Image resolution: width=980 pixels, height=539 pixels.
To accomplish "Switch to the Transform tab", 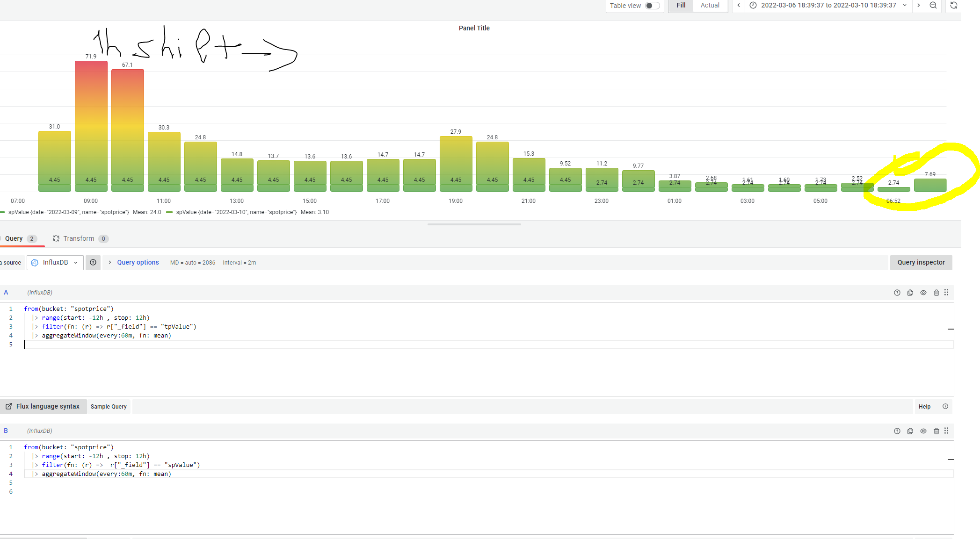I will click(x=80, y=238).
